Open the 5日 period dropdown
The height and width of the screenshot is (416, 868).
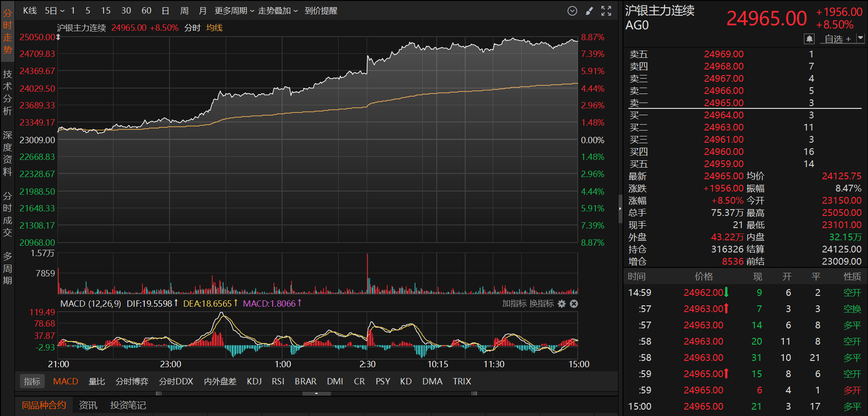[x=55, y=11]
